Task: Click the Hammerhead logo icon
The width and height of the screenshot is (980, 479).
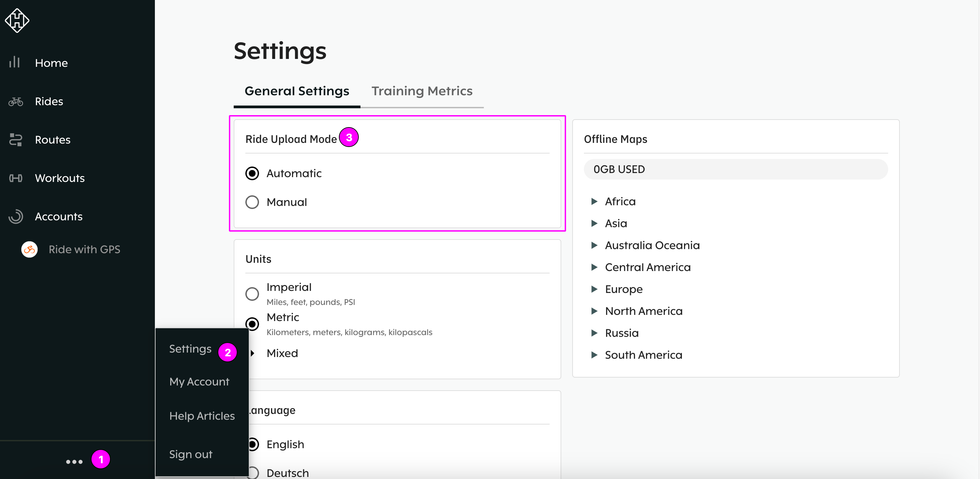Action: pos(17,20)
